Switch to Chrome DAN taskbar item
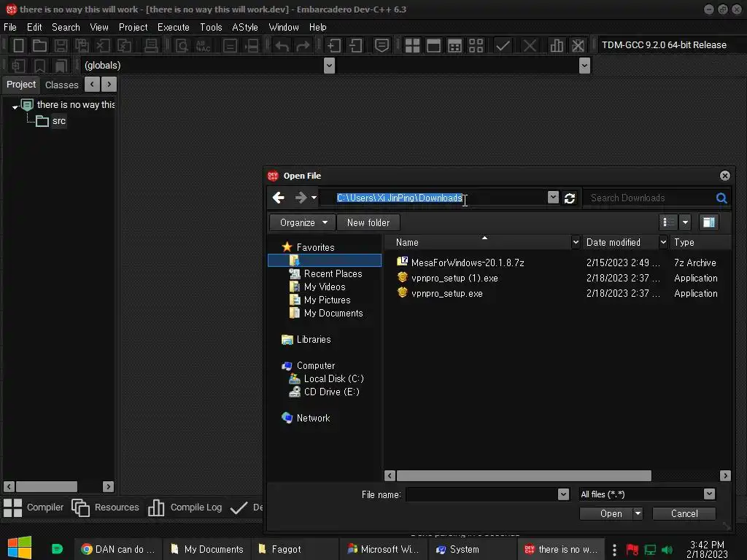Viewport: 747px width, 560px height. pos(117,549)
